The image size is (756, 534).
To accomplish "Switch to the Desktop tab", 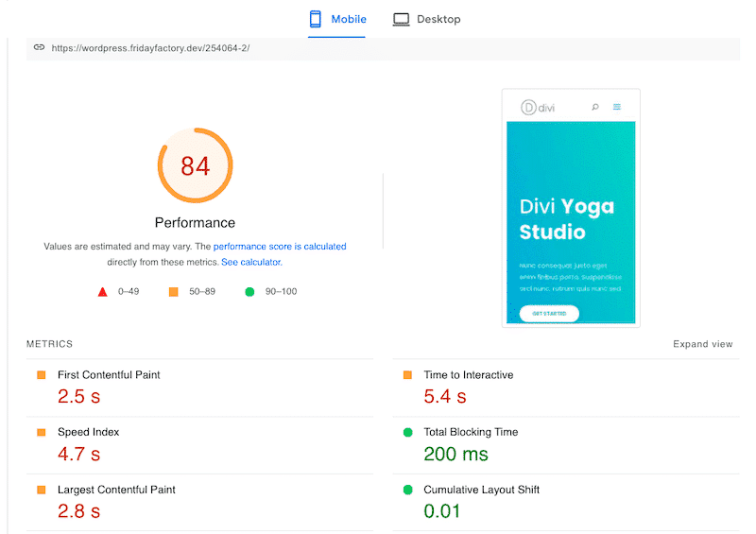I will [427, 19].
